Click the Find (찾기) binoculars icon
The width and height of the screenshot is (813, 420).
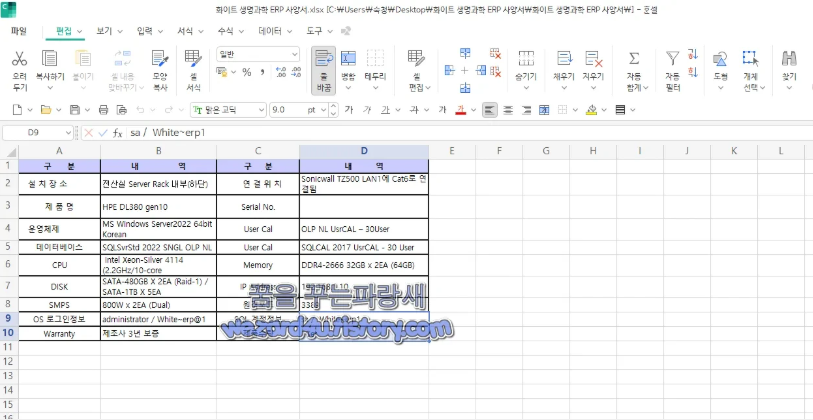click(x=789, y=59)
